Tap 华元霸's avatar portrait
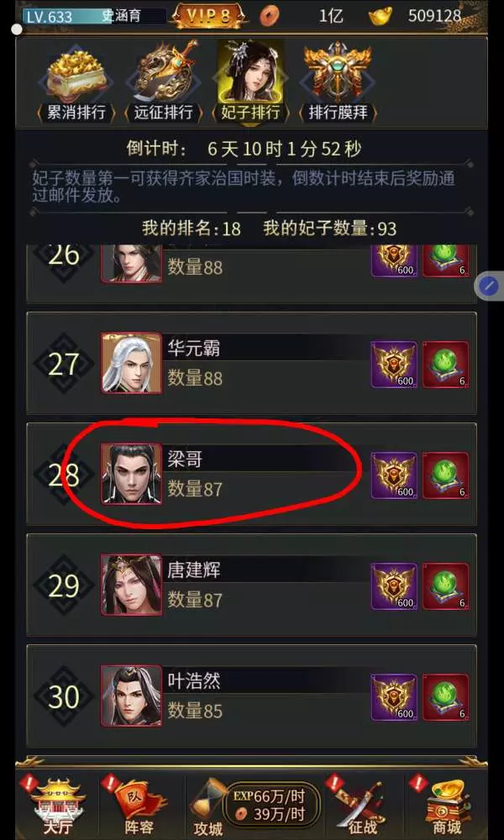504x840 pixels. click(131, 363)
